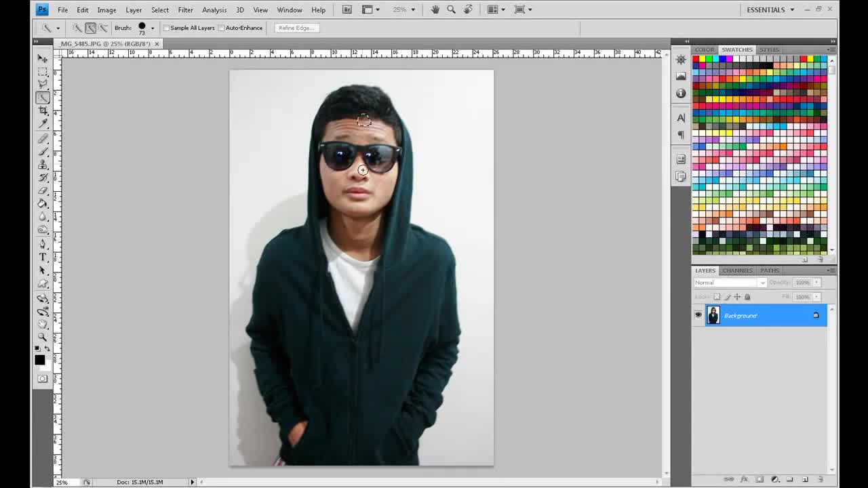
Task: Select the Custom Shape tool
Action: [43, 283]
